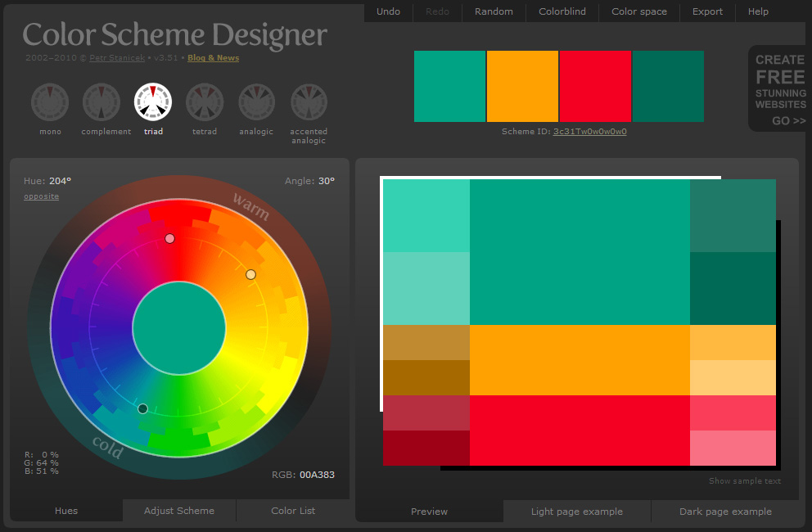Click the light pink block in preview

tap(733, 448)
